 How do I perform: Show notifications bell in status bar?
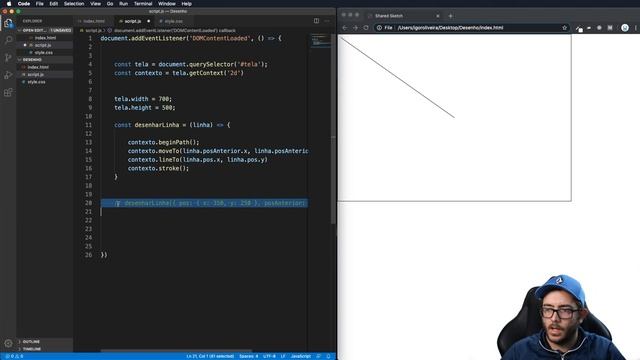[x=328, y=356]
